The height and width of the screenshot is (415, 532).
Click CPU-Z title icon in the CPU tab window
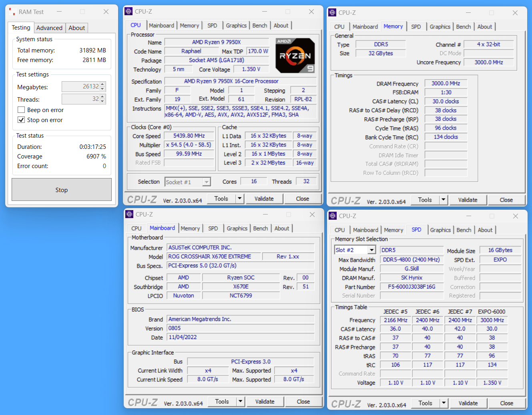128,12
